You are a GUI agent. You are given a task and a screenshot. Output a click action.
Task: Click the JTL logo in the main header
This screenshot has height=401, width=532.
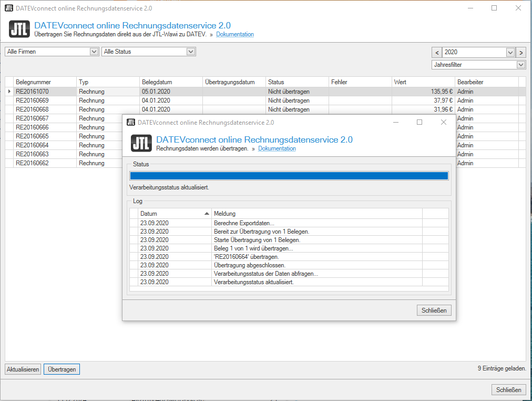pyautogui.click(x=19, y=29)
